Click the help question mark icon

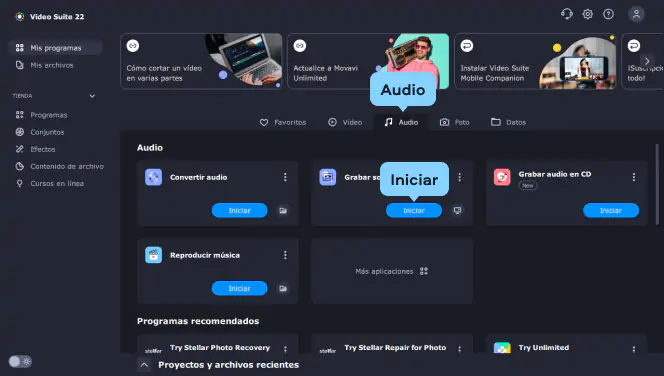(609, 14)
